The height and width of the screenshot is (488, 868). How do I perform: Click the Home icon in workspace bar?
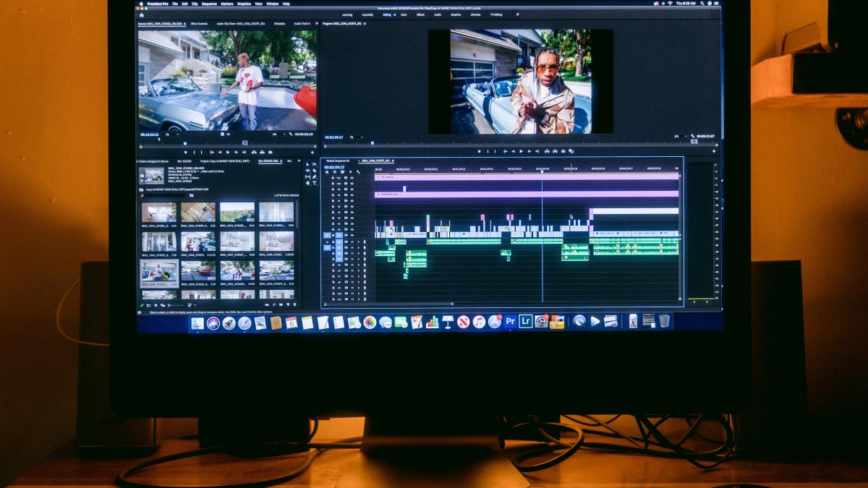(142, 14)
